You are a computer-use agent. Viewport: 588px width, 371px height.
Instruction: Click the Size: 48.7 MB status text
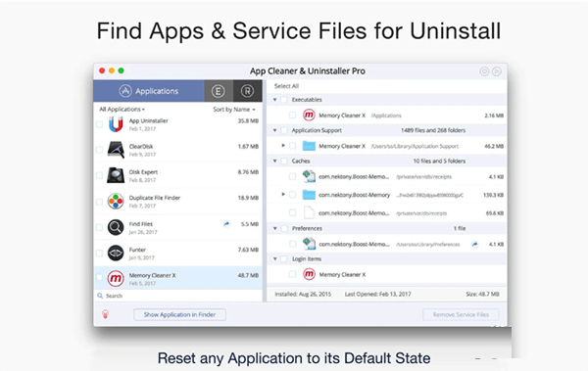click(x=482, y=295)
